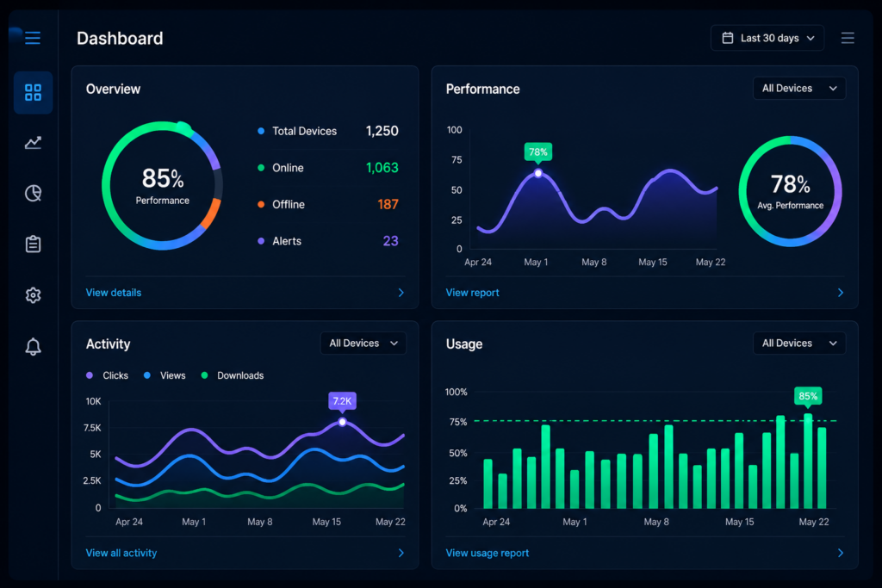The image size is (882, 588).
Task: Open the View all activity link
Action: tap(121, 553)
